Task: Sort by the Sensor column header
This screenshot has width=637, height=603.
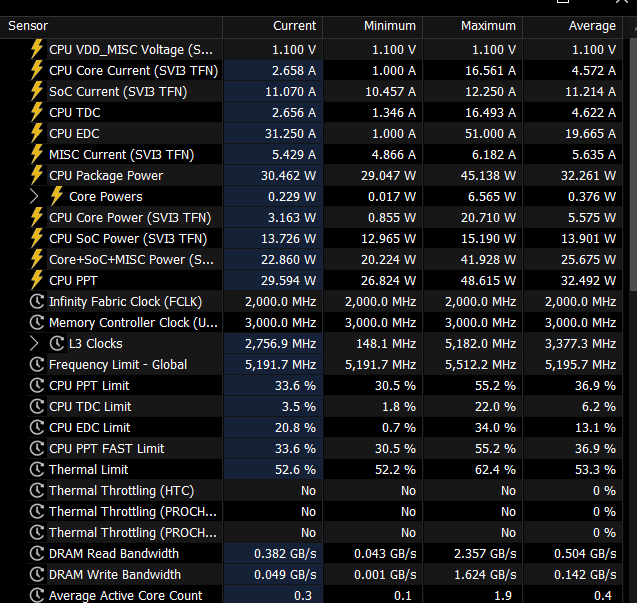Action: 111,26
